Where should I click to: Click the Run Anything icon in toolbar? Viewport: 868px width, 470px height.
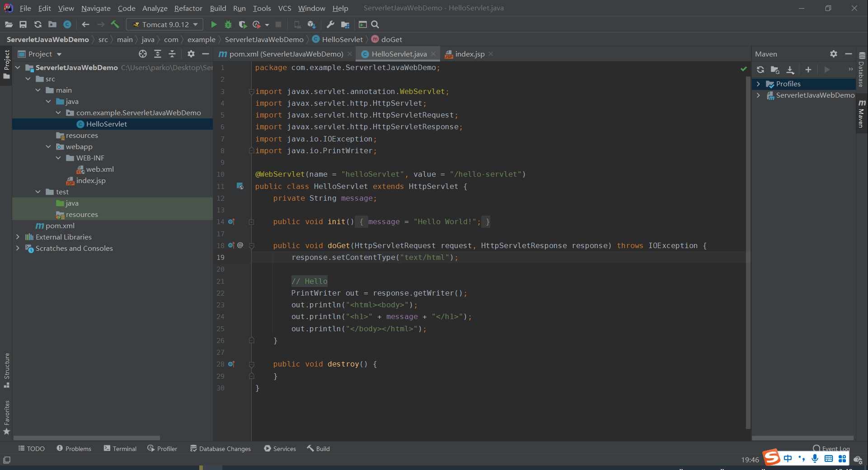pyautogui.click(x=362, y=24)
